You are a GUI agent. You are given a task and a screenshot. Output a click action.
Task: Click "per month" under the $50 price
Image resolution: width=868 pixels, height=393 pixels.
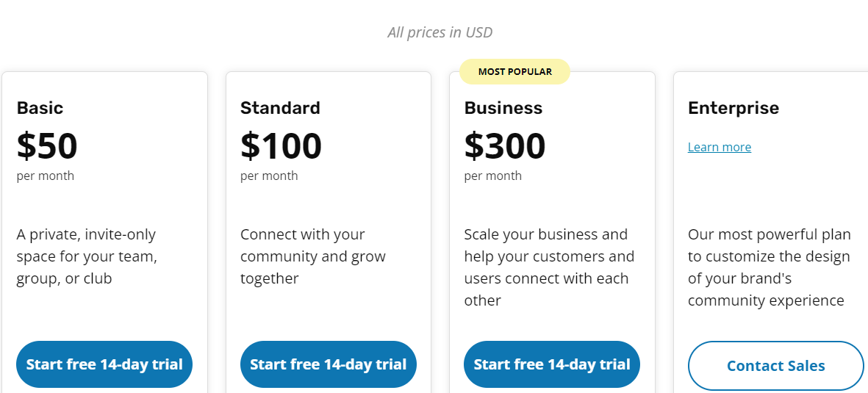46,176
